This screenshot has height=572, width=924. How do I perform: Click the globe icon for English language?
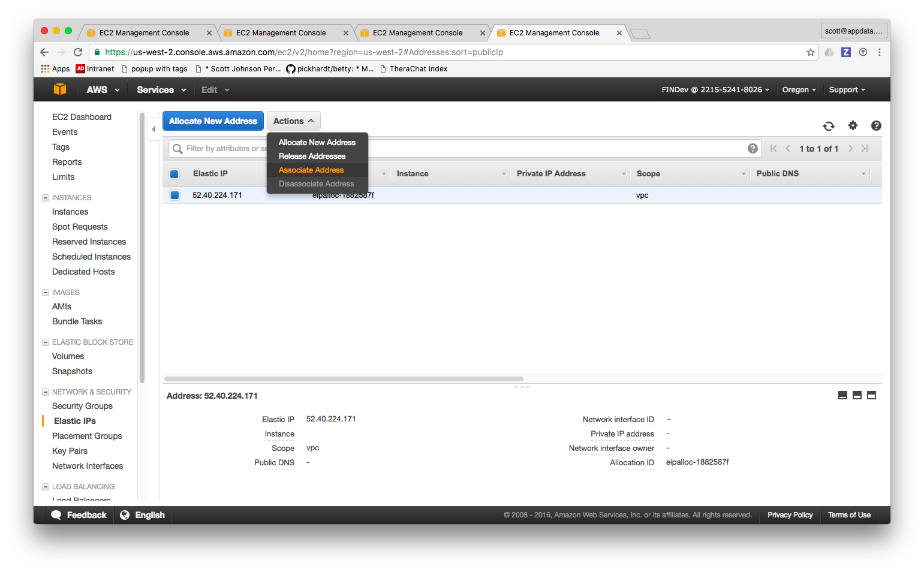pos(125,515)
